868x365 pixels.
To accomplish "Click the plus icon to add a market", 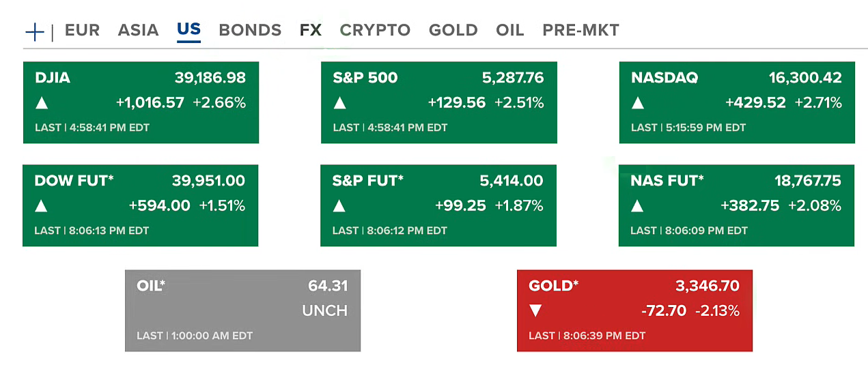I will coord(34,31).
